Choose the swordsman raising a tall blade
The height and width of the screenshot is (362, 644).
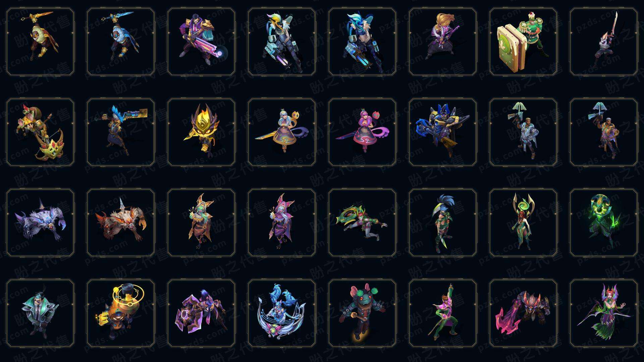[604, 42]
